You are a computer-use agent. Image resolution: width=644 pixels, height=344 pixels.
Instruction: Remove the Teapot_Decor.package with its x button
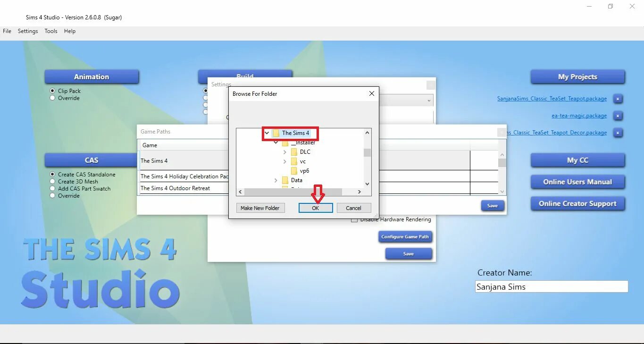point(618,133)
